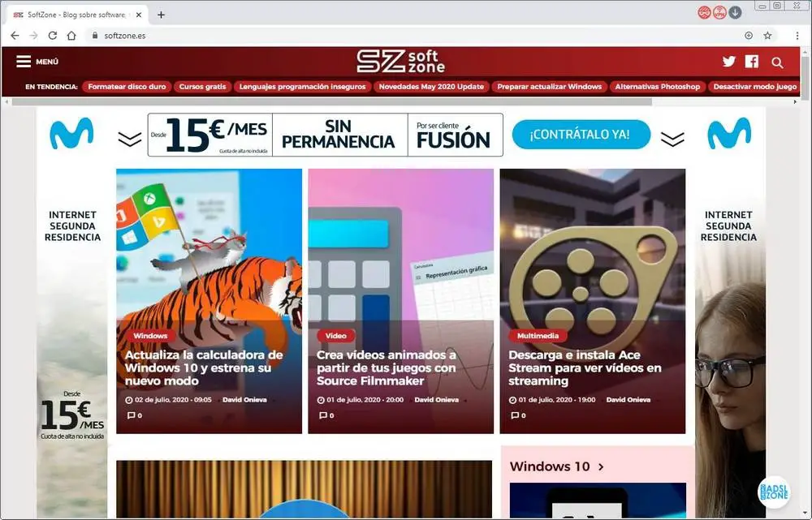Open article Actualiza la calculadora de Windows 10
This screenshot has width=812, height=520.
[204, 367]
